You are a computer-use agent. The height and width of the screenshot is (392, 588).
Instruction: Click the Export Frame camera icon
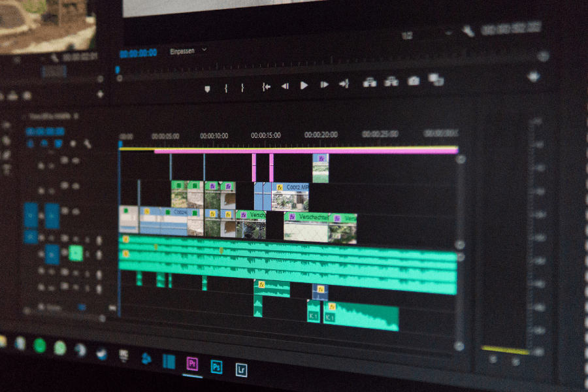click(414, 81)
